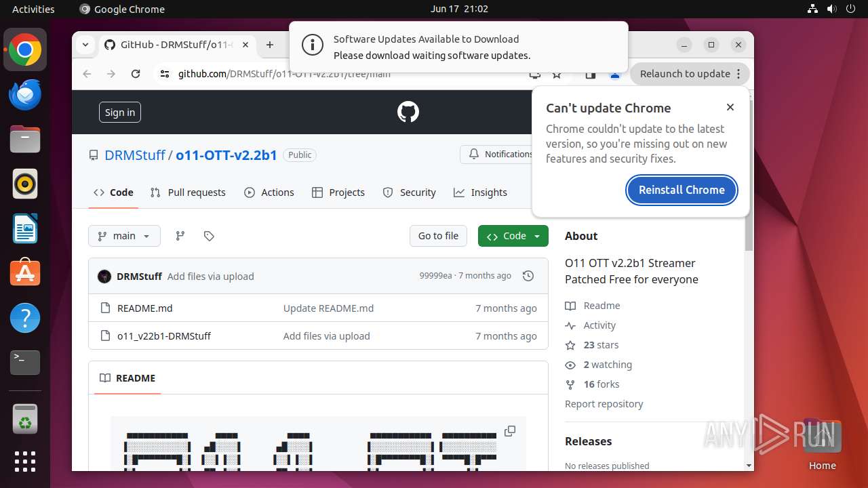Launch Terminal from the dock
The image size is (868, 488).
click(25, 362)
